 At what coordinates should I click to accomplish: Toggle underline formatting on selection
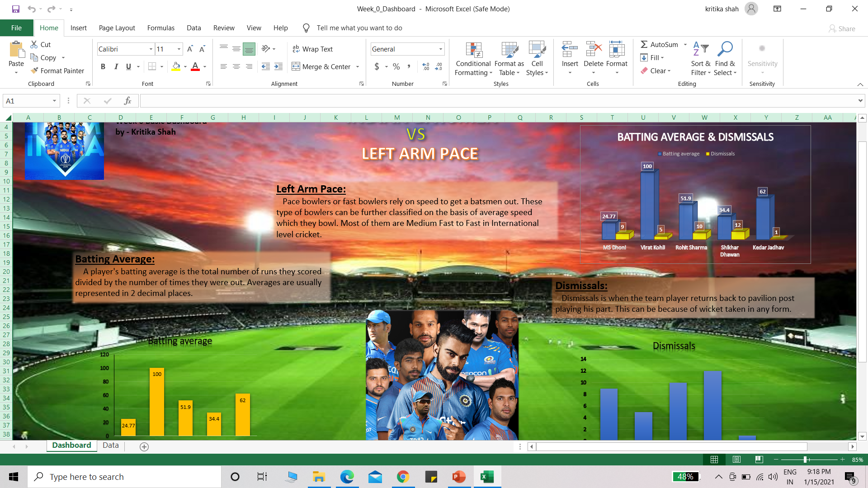click(128, 66)
